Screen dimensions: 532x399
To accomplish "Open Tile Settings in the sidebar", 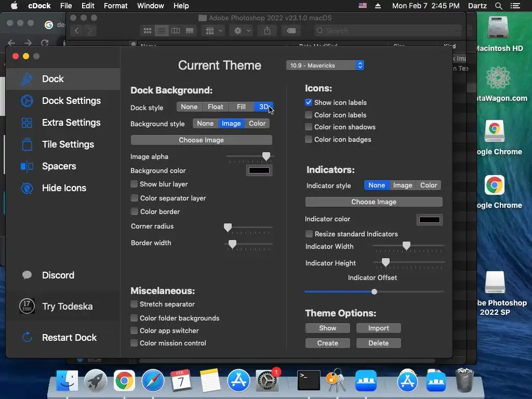I will point(63,144).
